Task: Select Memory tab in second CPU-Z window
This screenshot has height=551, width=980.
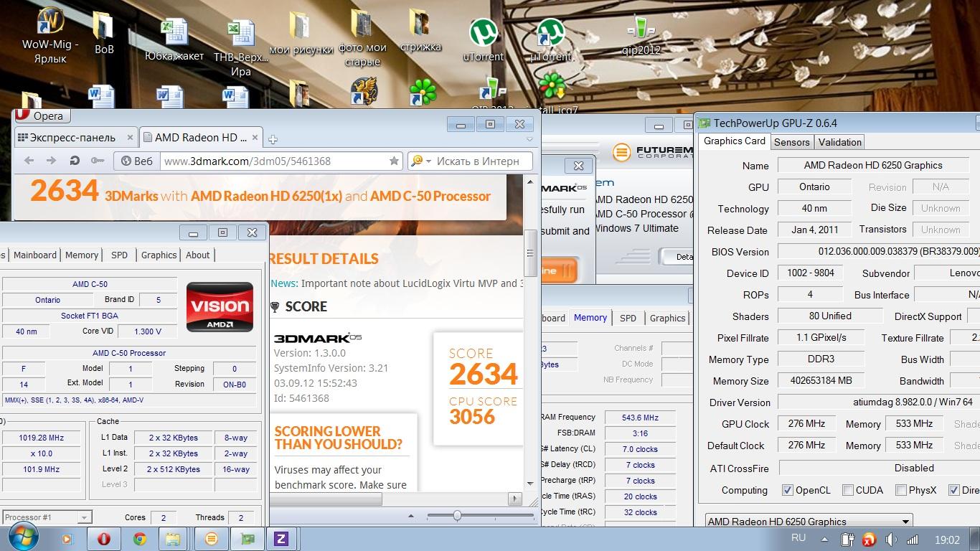Action: pos(590,318)
